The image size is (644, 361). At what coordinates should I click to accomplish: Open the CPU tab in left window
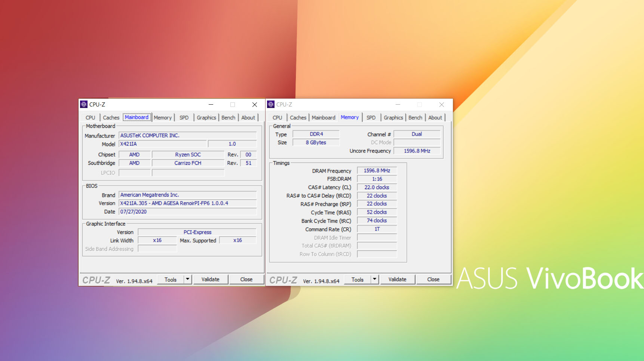click(91, 117)
